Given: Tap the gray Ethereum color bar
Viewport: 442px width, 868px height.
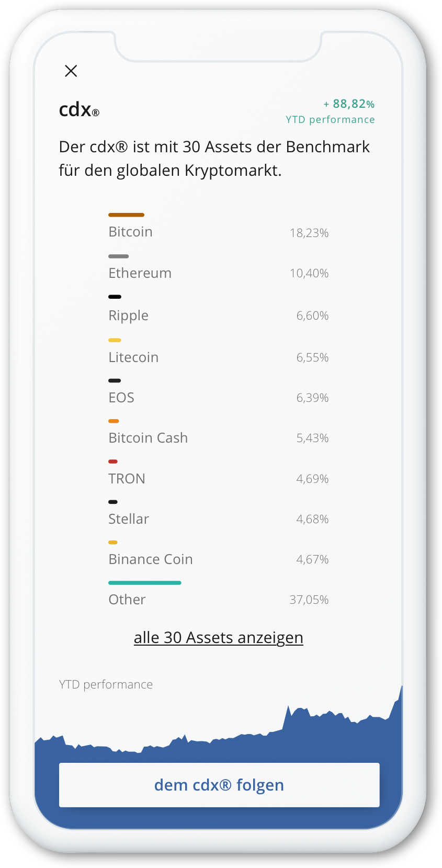Looking at the screenshot, I should pos(118,256).
